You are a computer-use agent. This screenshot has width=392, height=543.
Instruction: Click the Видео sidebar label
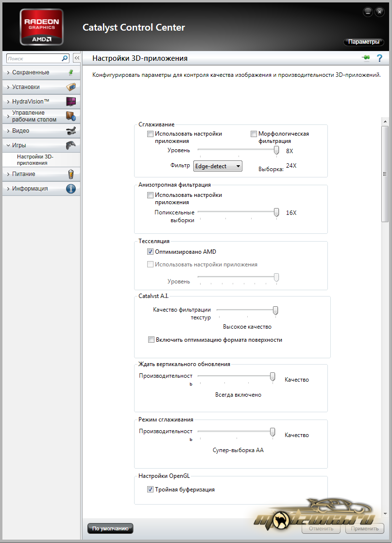(21, 131)
